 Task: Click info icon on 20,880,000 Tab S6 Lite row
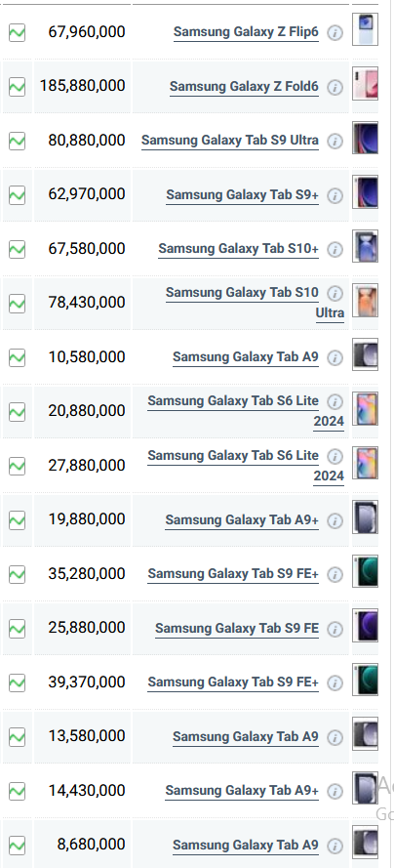point(335,401)
